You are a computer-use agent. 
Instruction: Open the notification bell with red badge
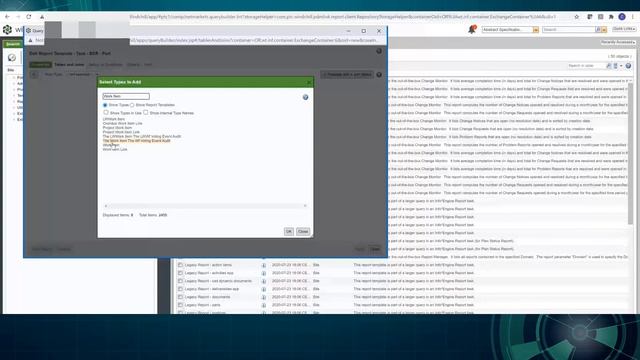tap(472, 29)
